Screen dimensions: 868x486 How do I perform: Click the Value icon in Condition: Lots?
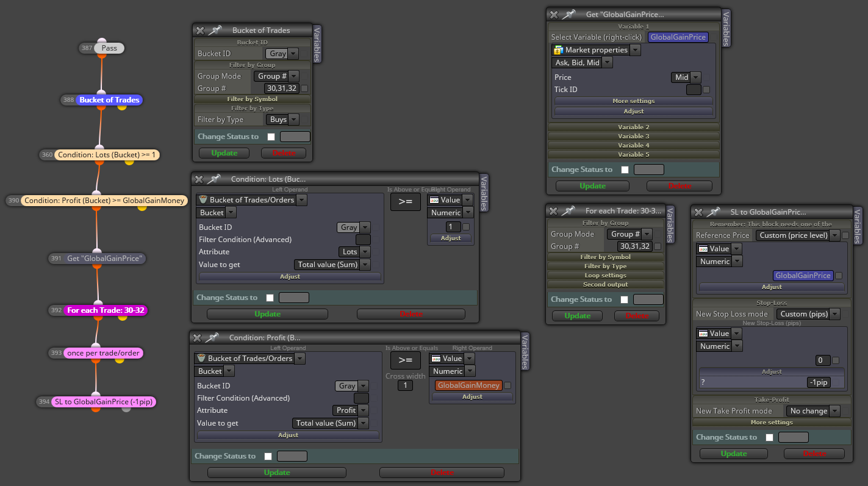434,199
